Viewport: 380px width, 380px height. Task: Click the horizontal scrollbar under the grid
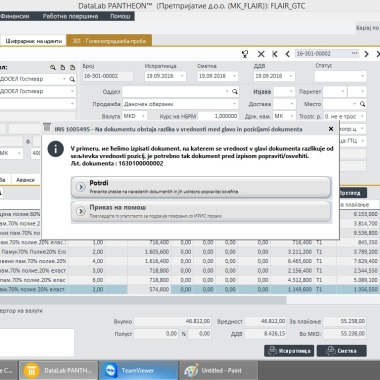[143, 300]
